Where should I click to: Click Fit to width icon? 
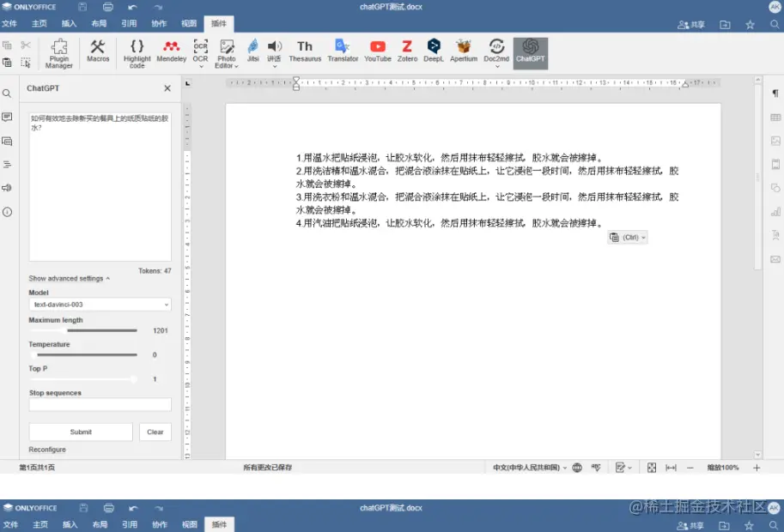point(671,468)
